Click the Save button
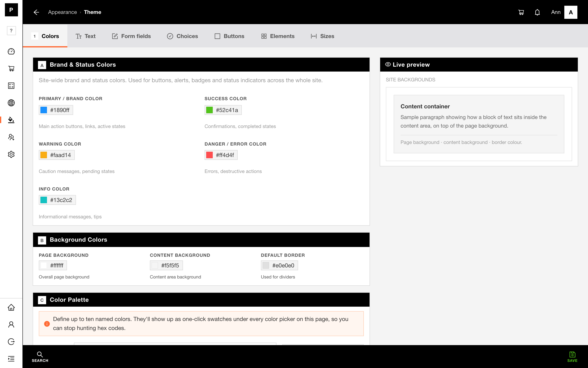The image size is (588, 368). 572,357
